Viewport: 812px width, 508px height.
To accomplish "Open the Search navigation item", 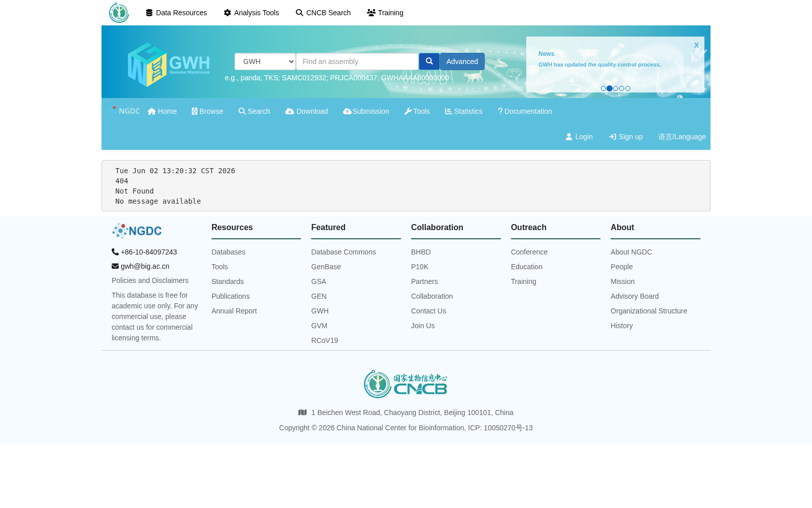I will pos(254,111).
